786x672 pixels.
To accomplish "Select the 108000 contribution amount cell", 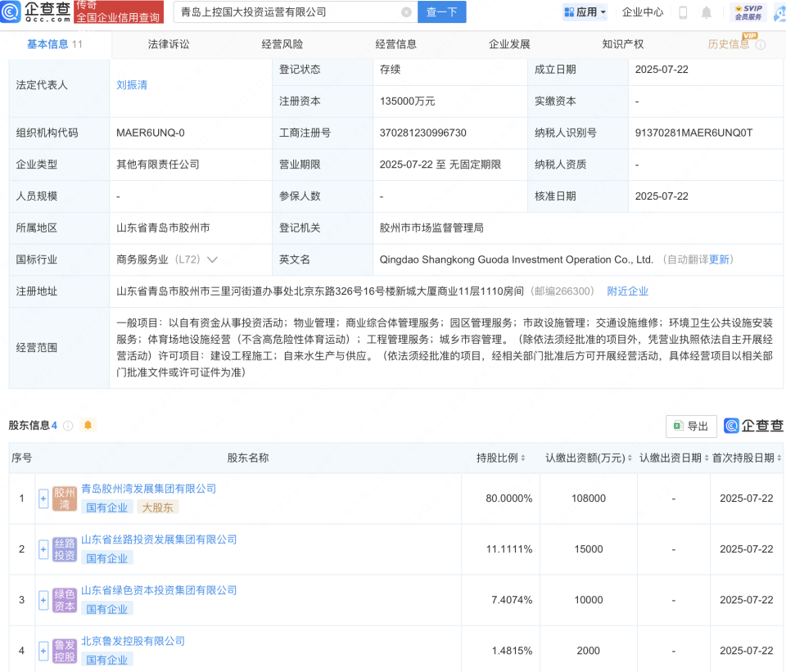I will (589, 498).
